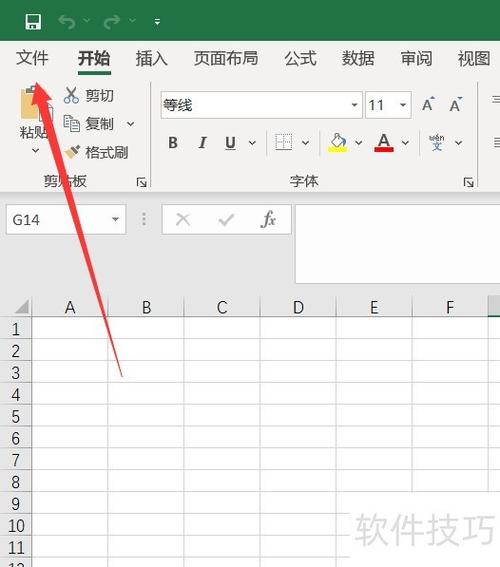The width and height of the screenshot is (500, 567).
Task: Select column B header
Action: point(146,307)
